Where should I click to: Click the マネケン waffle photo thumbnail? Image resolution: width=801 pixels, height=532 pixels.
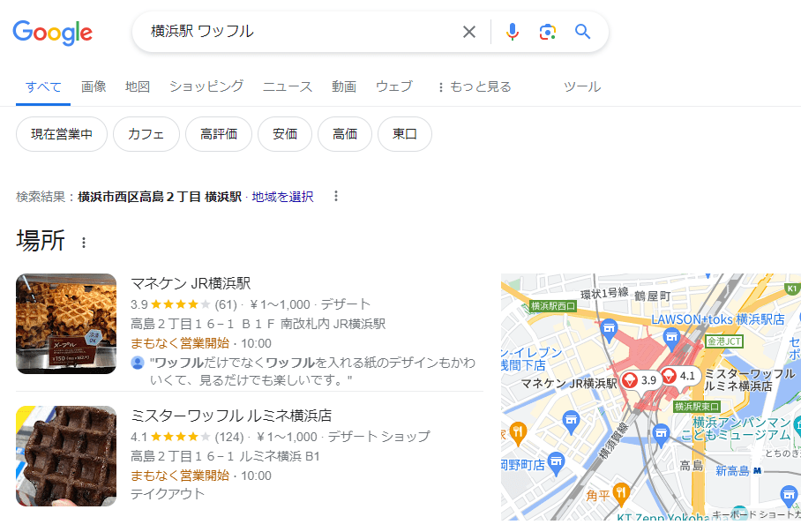(x=66, y=324)
